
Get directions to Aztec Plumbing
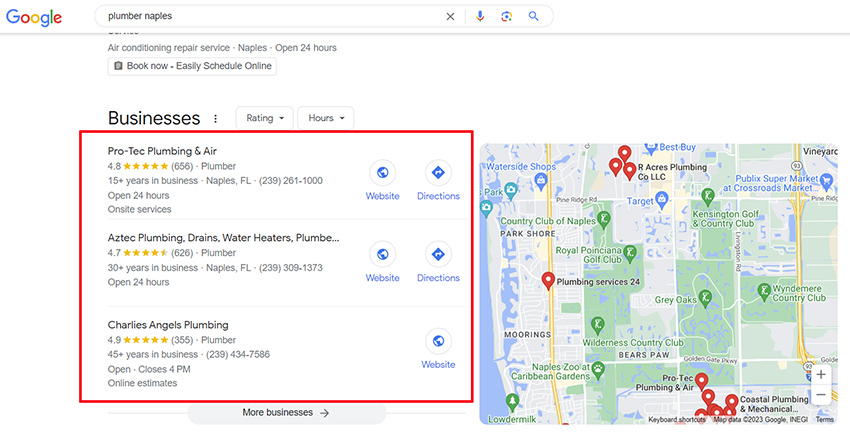tap(438, 254)
